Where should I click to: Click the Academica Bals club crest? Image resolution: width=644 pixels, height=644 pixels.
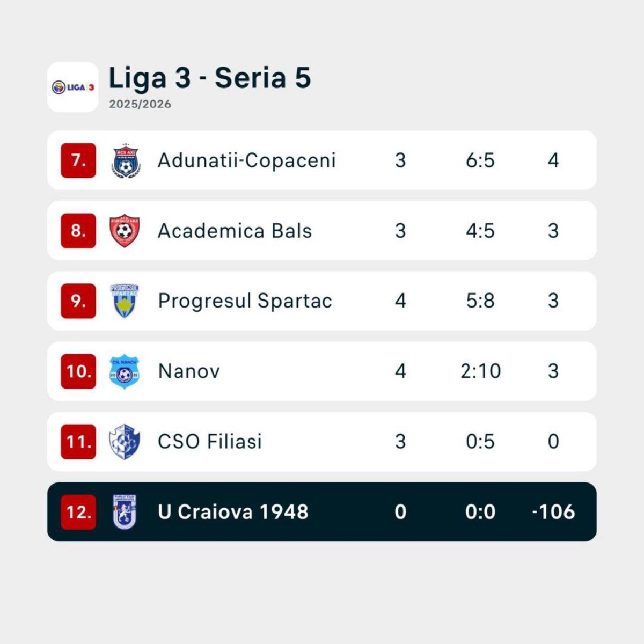[x=125, y=231]
